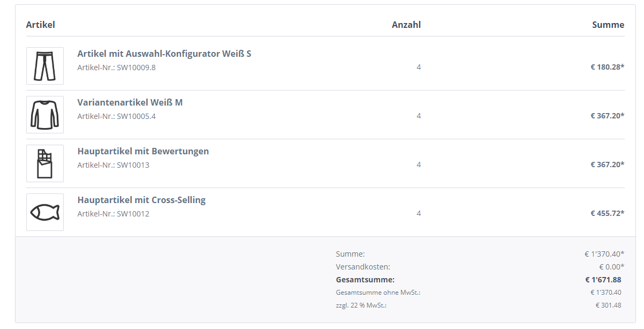Click the chocolate bar product icon
Screen dimensions: 644x329
(45, 163)
